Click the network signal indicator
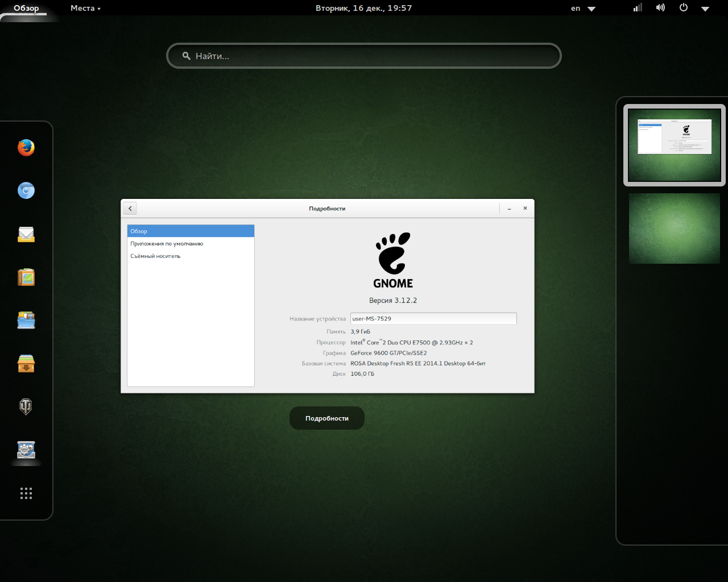 click(638, 8)
